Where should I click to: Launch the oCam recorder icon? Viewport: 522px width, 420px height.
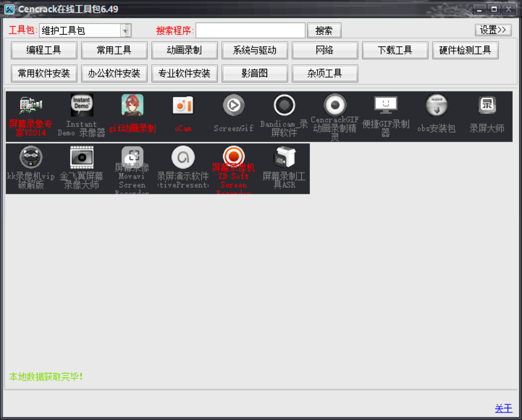coord(183,105)
